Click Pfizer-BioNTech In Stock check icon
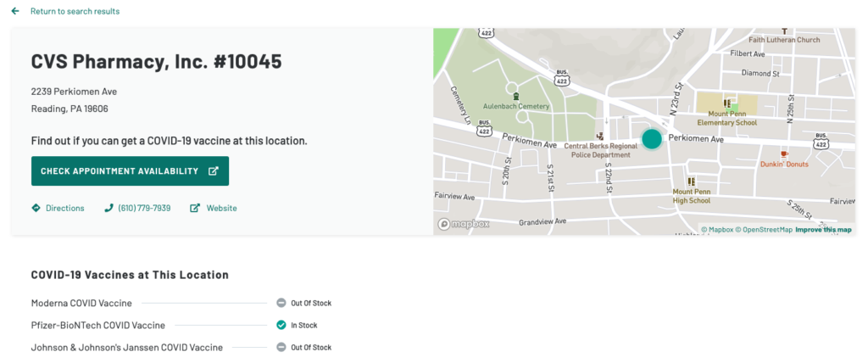The width and height of the screenshot is (868, 363). coord(281,325)
